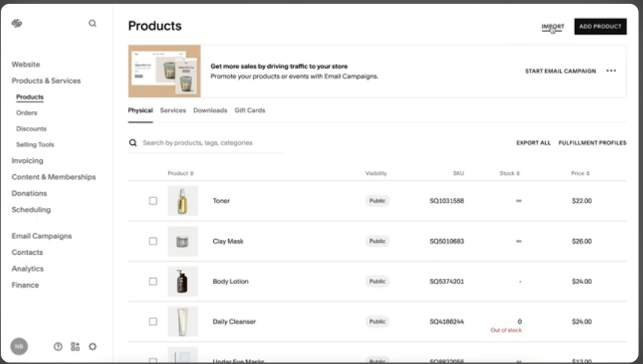Viewport: 643px width, 364px height.
Task: Click the Daily Cleanser Public visibility badge
Action: click(x=378, y=322)
